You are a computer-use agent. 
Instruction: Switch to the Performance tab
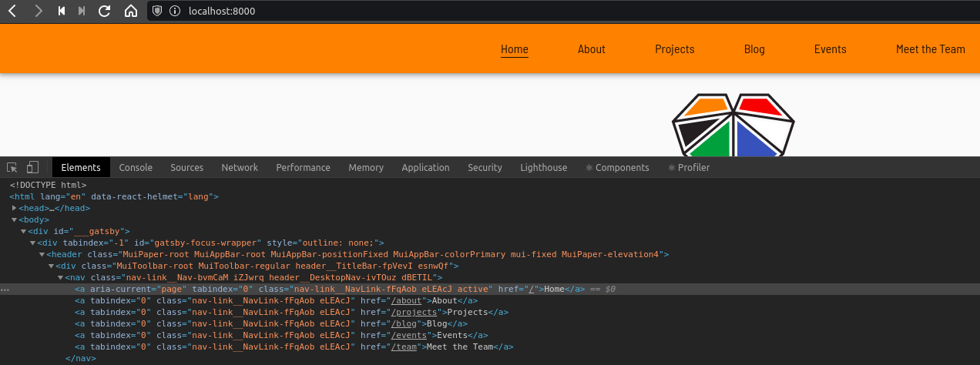tap(304, 167)
